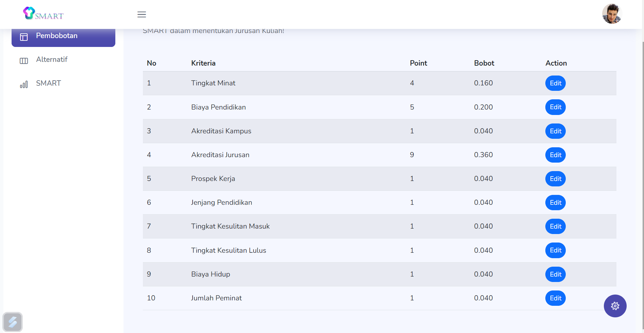
Task: Open the user profile avatar
Action: 611,14
